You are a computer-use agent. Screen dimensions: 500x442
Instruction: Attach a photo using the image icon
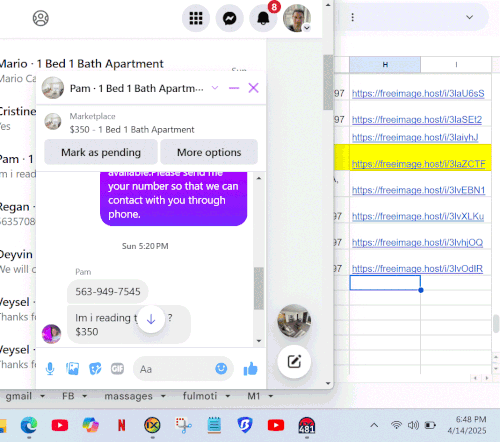[x=72, y=369]
